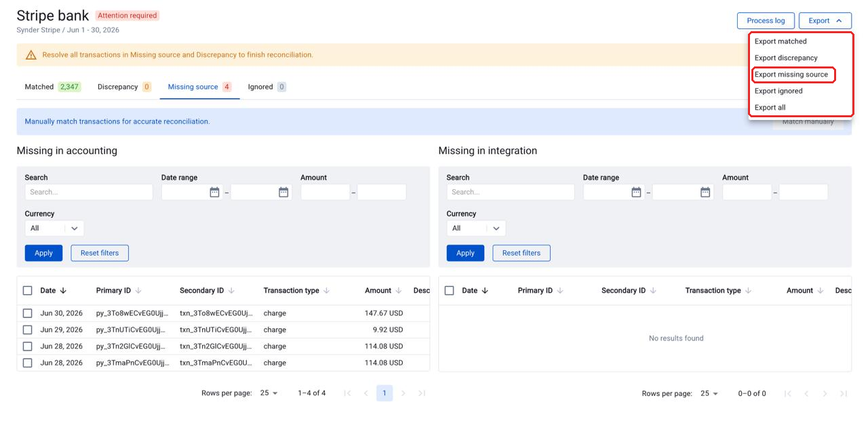Sort accounting table by Primary ID arrow

coord(138,291)
